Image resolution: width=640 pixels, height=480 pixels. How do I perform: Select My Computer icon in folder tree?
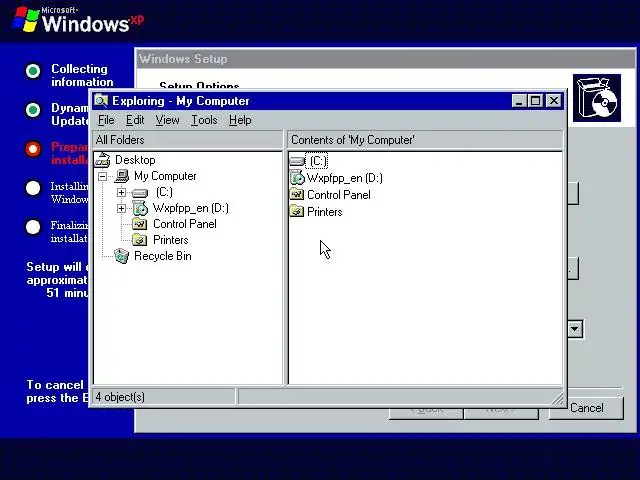tap(122, 176)
